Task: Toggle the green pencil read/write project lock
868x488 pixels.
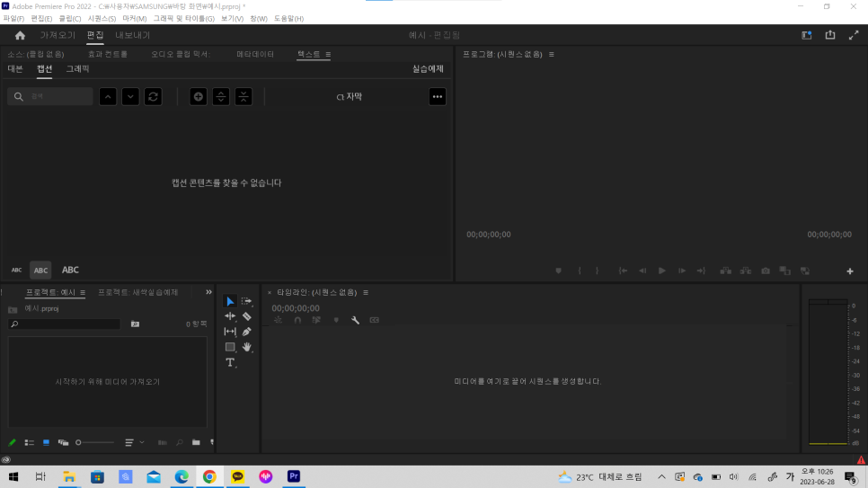Action: coord(13,442)
